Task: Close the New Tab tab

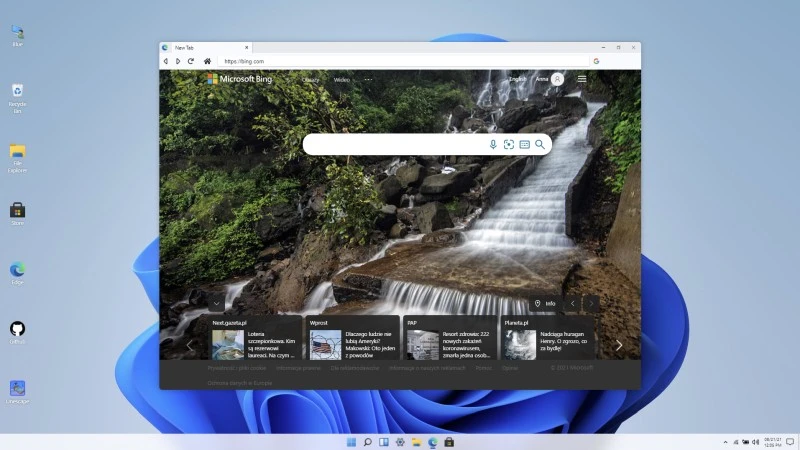Action: (x=246, y=47)
